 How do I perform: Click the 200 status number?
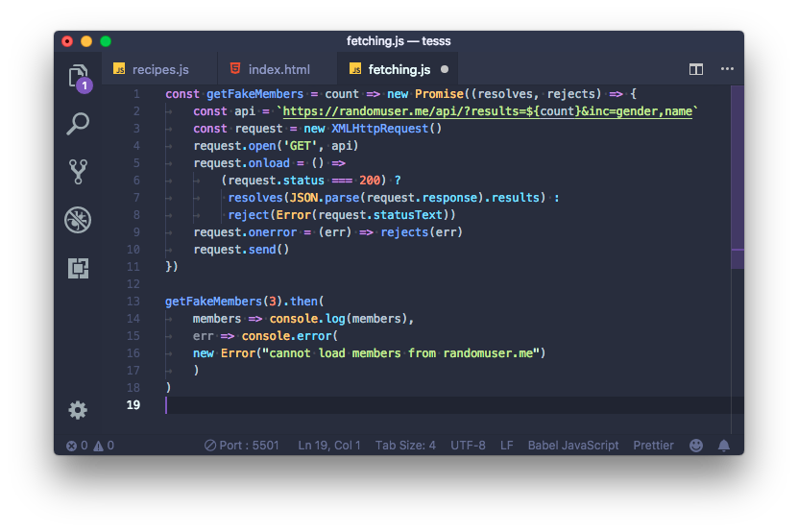[370, 181]
